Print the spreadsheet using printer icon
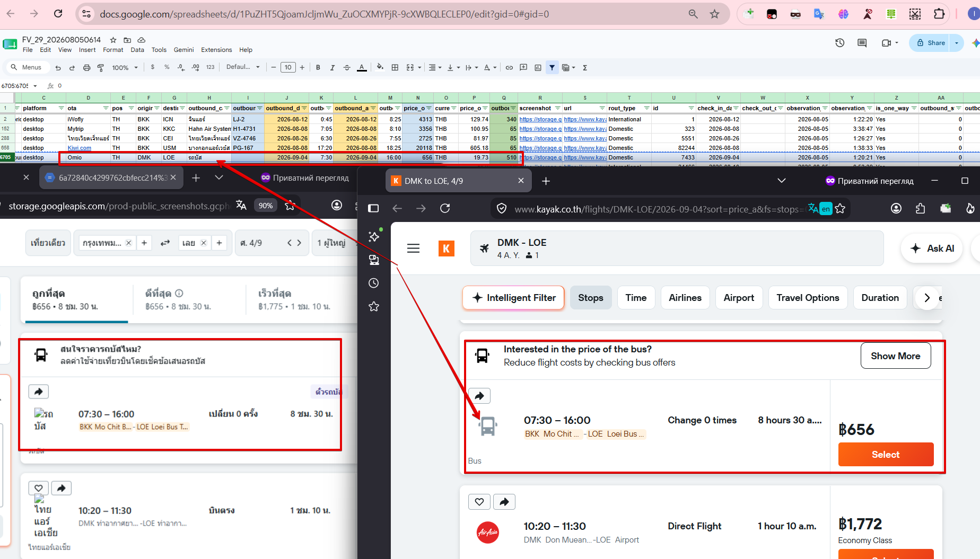Image resolution: width=980 pixels, height=559 pixels. pyautogui.click(x=86, y=68)
